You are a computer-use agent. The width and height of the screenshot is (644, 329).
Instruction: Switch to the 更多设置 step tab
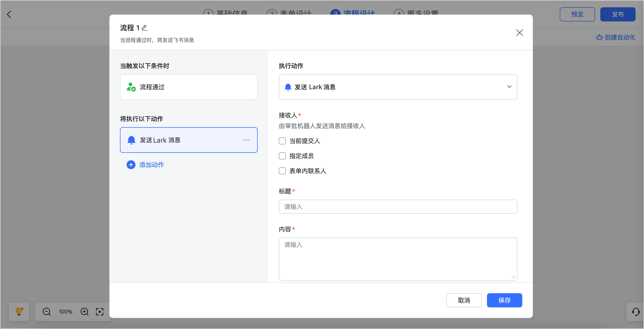point(416,13)
